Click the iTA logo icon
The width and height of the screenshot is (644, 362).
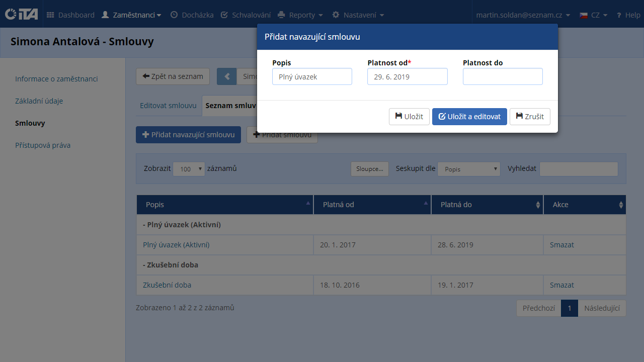click(x=21, y=15)
